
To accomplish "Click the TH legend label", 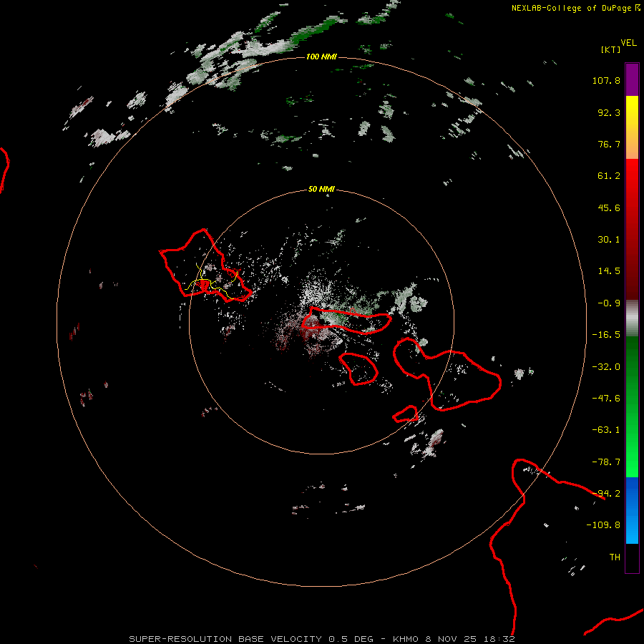I will tap(615, 557).
